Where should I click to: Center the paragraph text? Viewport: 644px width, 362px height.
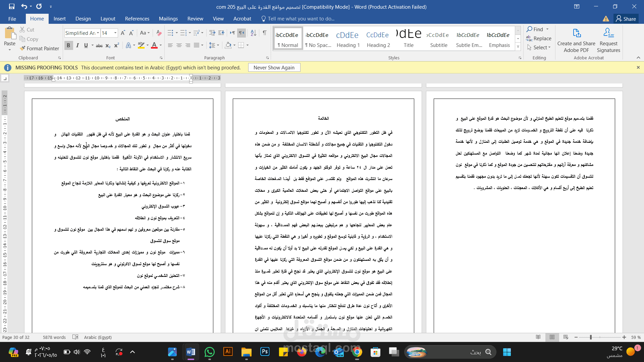[179, 45]
